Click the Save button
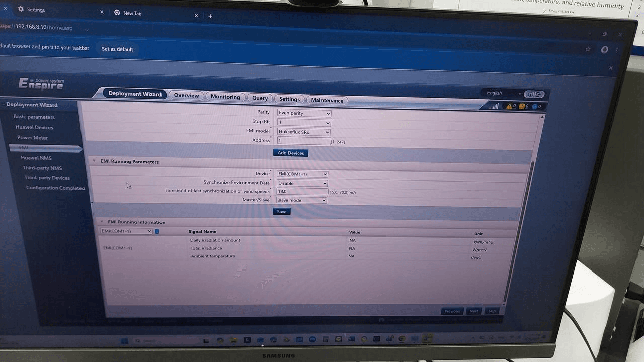Screen dimensions: 644x362 pos(282,212)
